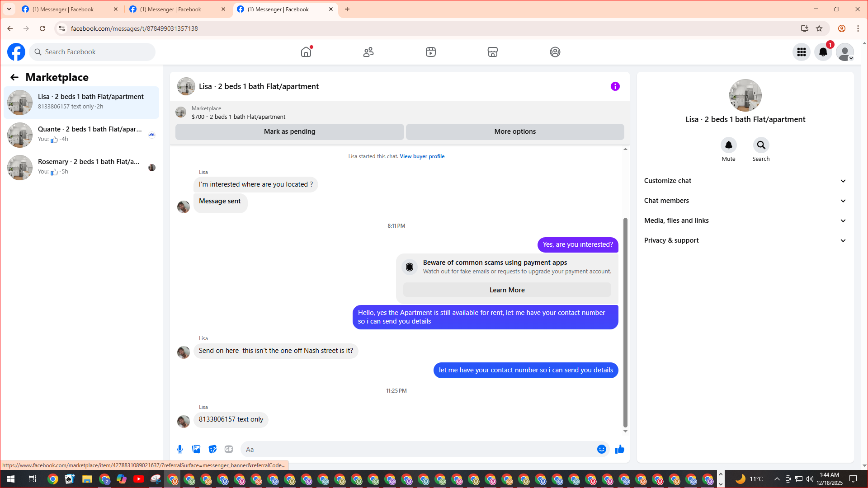Mute this conversation with bell icon
Screen dimensions: 868x488
[728, 145]
